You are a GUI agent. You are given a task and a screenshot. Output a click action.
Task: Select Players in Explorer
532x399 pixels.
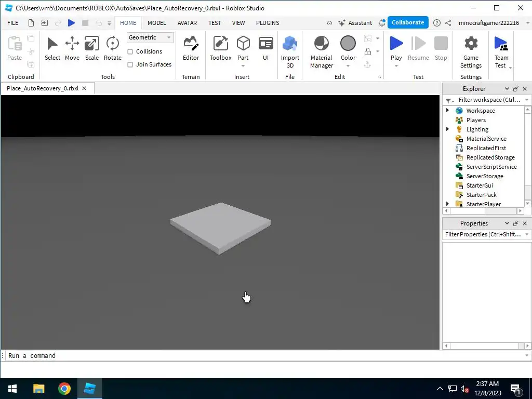pos(476,120)
